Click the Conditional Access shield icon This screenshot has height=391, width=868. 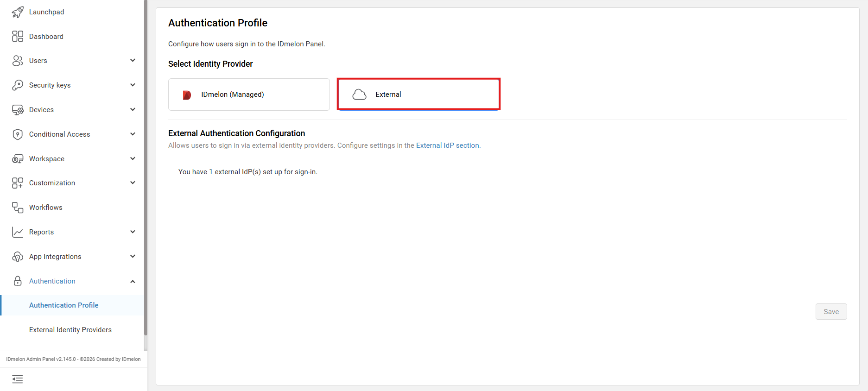[x=18, y=134]
